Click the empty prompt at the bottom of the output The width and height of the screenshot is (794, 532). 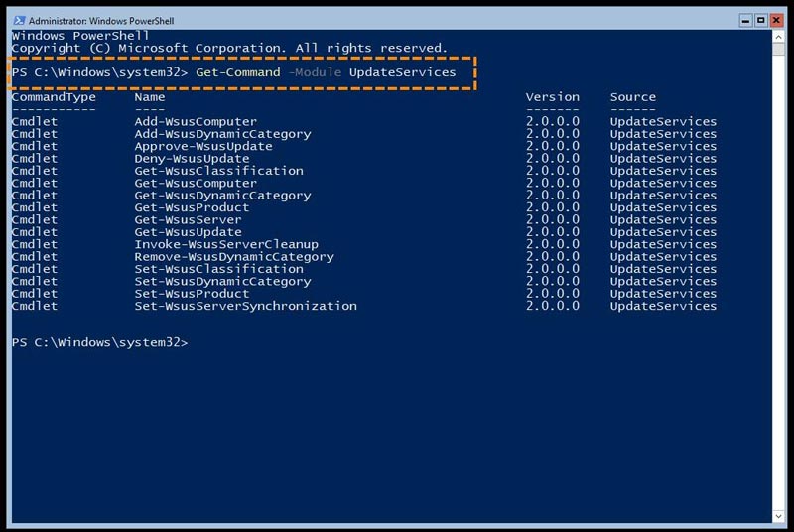(x=100, y=342)
